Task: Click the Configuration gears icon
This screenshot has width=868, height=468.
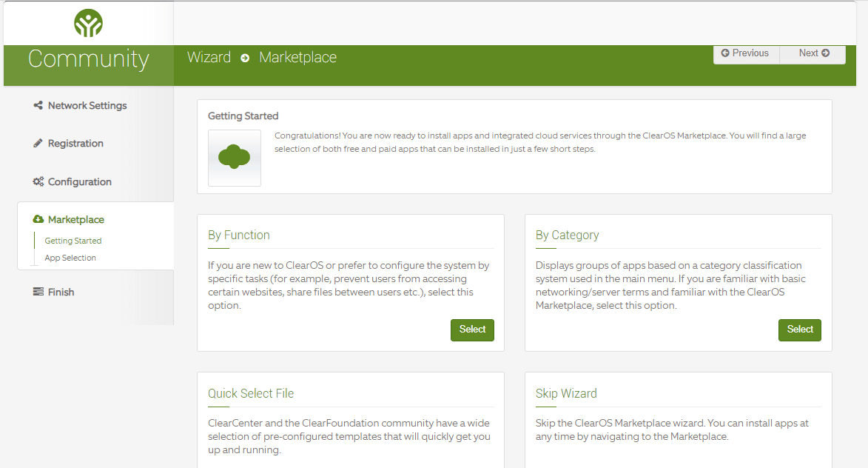Action: pos(38,181)
